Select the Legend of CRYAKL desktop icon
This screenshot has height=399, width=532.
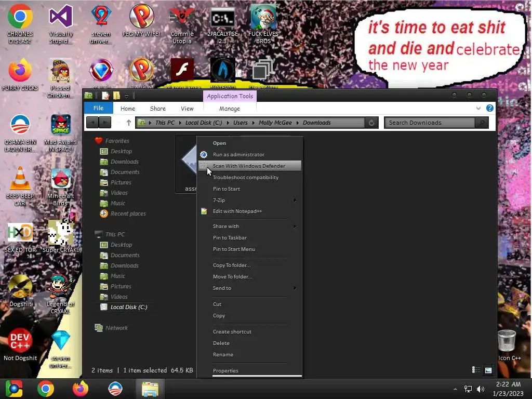pyautogui.click(x=61, y=295)
